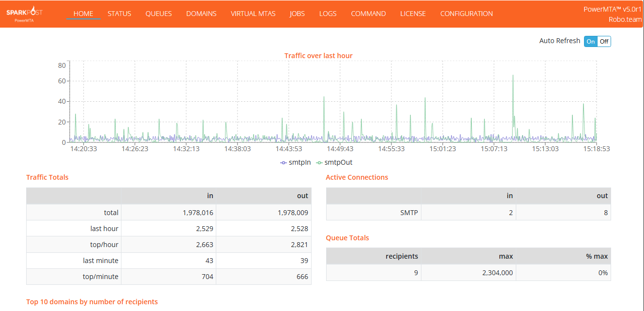Image resolution: width=644 pixels, height=311 pixels.
Task: Toggle the smtpIn legend marker
Action: tap(284, 163)
